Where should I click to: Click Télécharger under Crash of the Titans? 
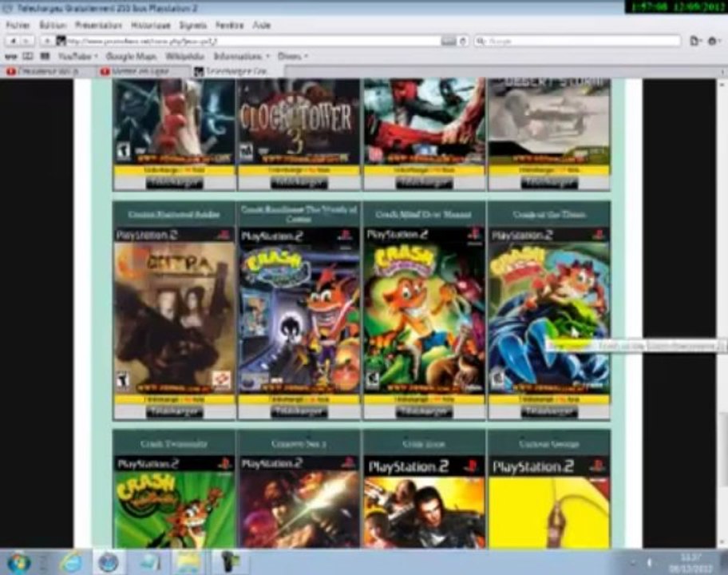click(x=548, y=412)
